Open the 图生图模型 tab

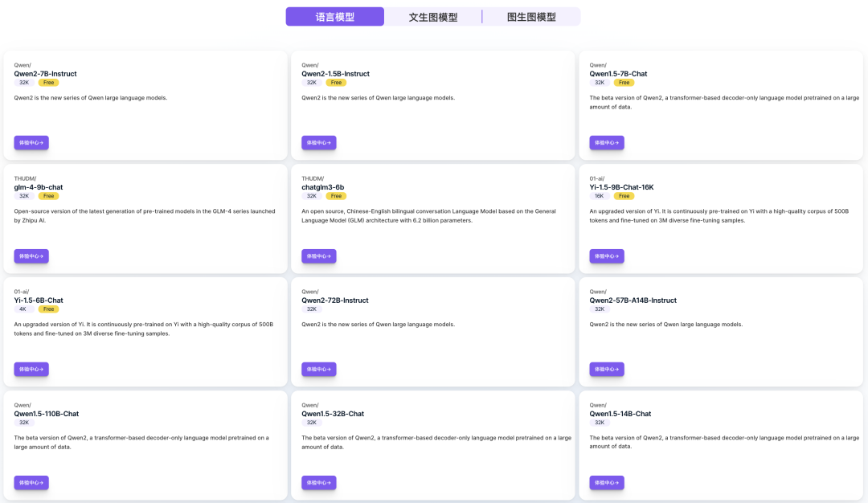click(x=531, y=17)
